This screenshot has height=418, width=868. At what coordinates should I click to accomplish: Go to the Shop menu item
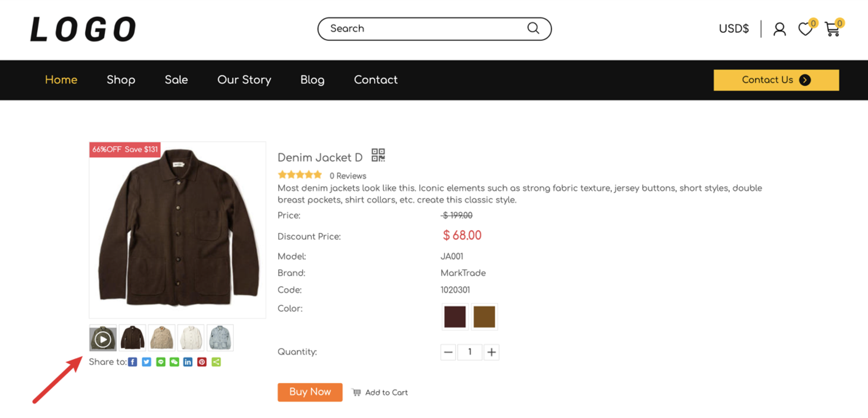point(121,80)
